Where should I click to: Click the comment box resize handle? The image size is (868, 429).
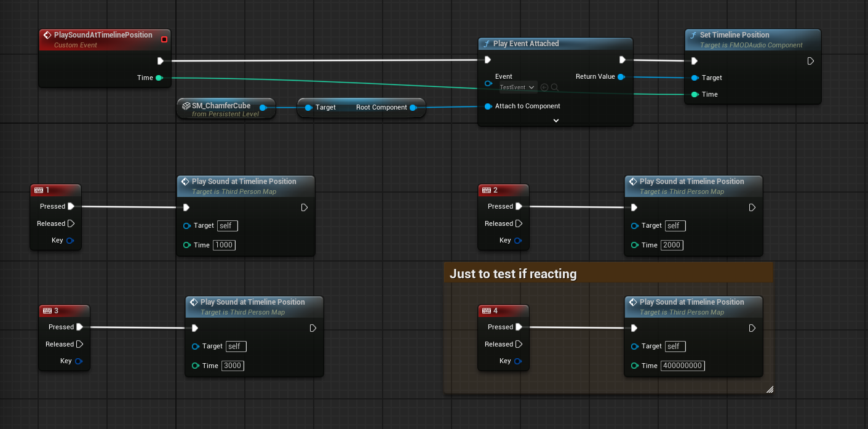tap(769, 389)
